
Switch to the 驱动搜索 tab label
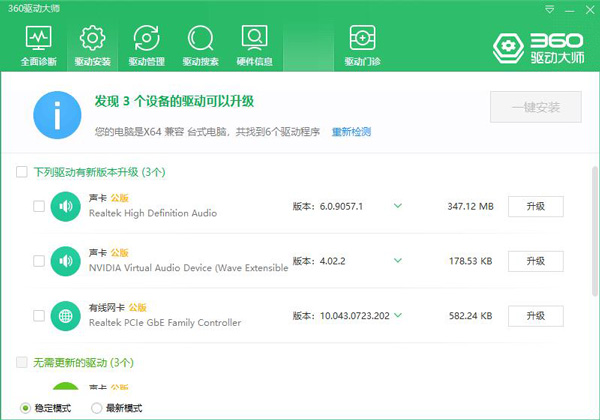pyautogui.click(x=201, y=62)
